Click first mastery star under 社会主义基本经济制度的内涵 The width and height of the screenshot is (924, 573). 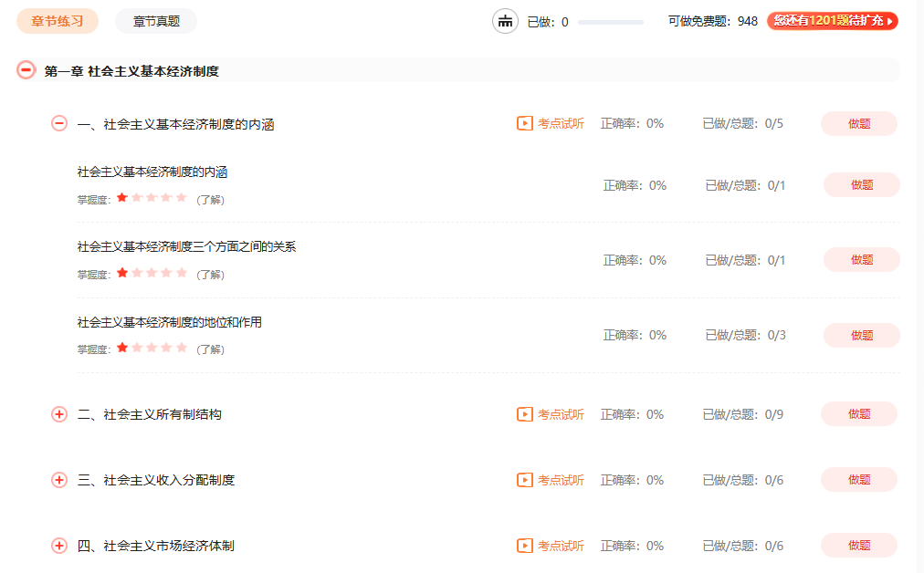(122, 197)
